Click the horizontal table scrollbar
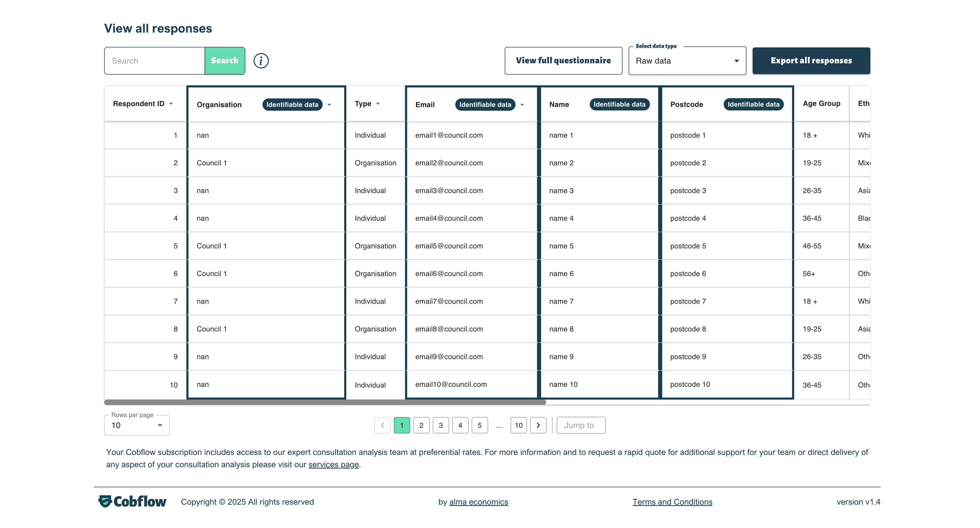Image resolution: width=980 pixels, height=528 pixels. tap(325, 402)
